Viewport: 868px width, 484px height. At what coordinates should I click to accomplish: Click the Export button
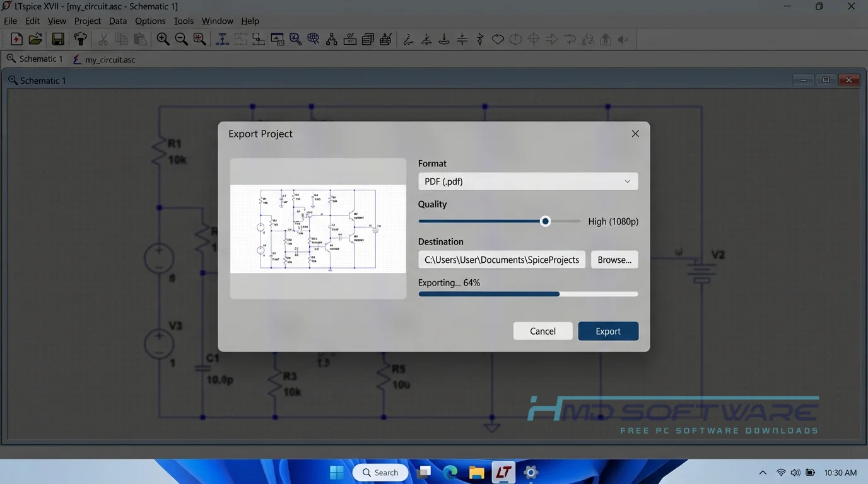click(608, 331)
